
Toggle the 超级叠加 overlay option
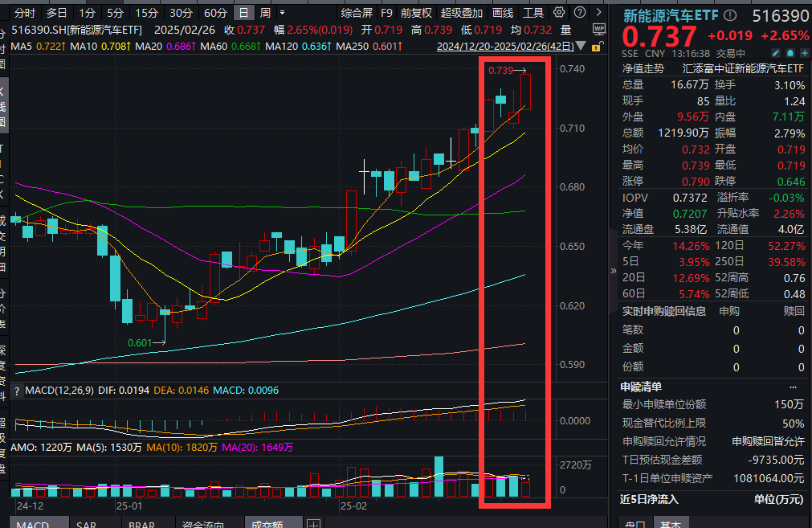click(462, 13)
